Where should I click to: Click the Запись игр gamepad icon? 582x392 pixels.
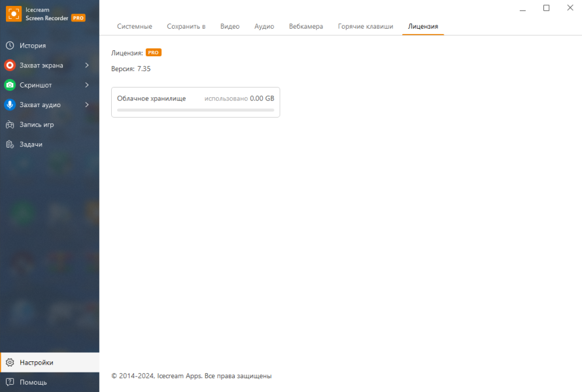(x=10, y=125)
